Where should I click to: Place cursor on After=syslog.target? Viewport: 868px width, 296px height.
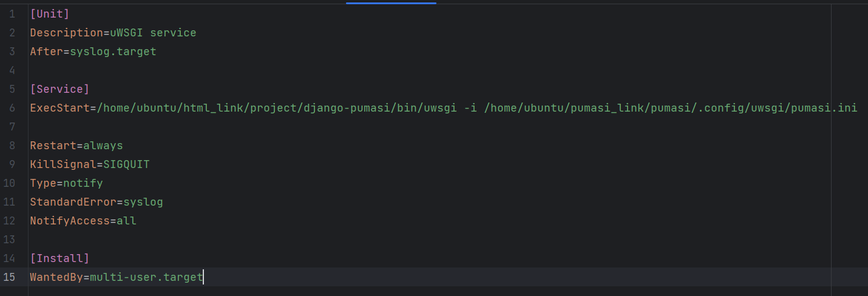pyautogui.click(x=93, y=52)
